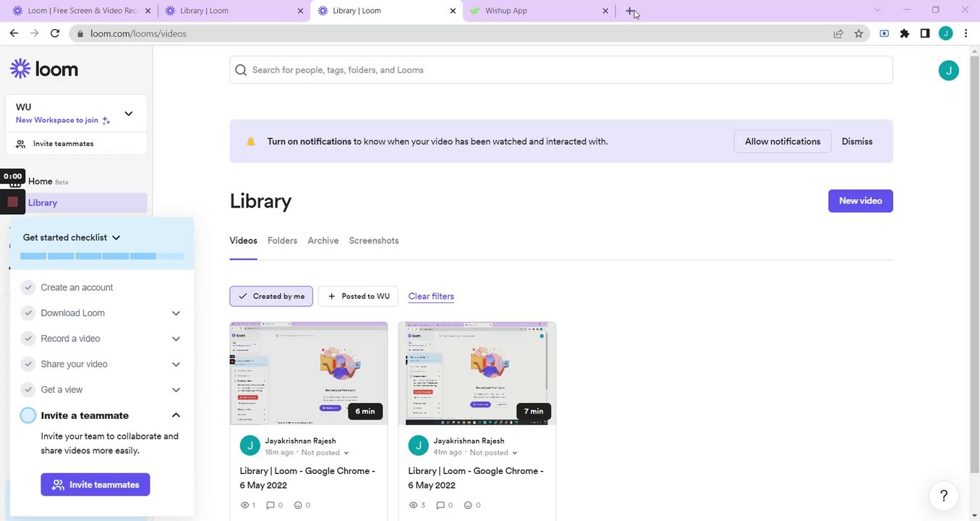
Task: Click the comments icon on 41m ago video
Action: click(440, 505)
